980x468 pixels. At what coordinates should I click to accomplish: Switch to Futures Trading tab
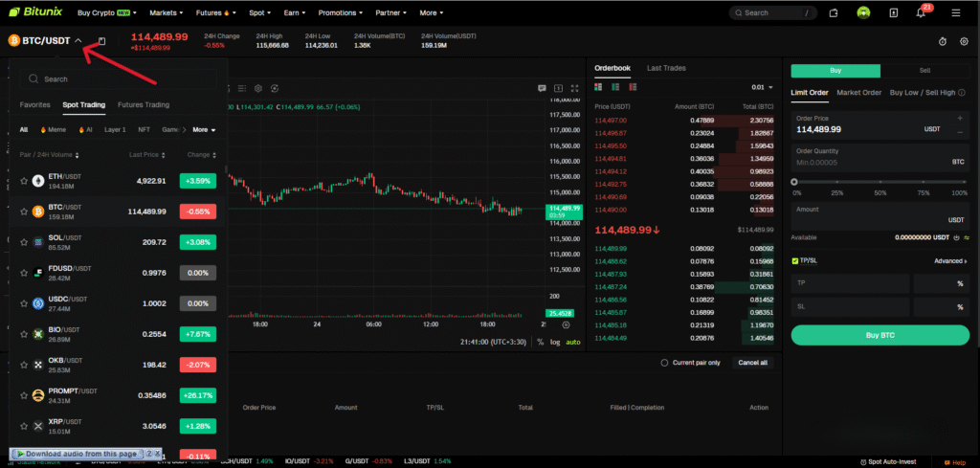click(x=144, y=104)
